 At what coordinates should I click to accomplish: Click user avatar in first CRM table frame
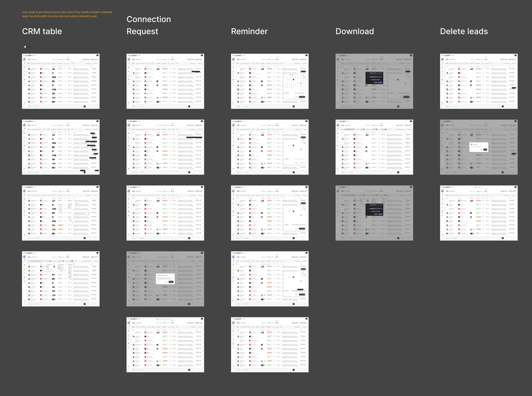coord(98,55)
